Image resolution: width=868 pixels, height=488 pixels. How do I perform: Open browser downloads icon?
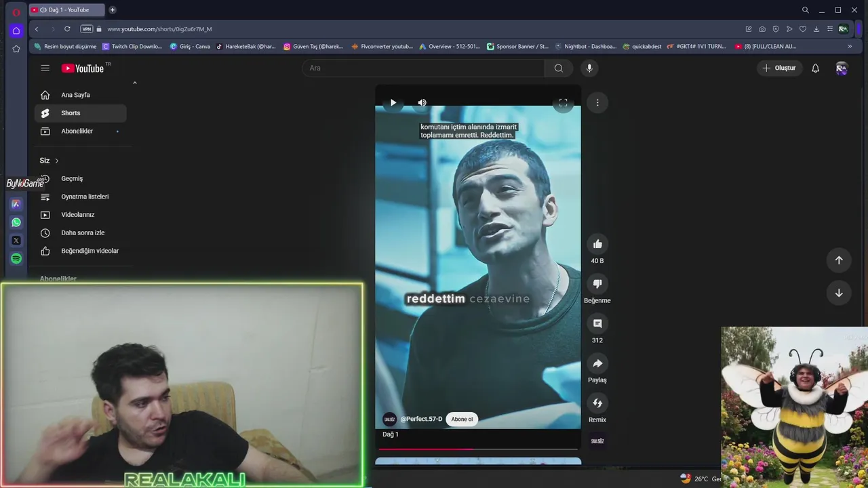pyautogui.click(x=816, y=29)
